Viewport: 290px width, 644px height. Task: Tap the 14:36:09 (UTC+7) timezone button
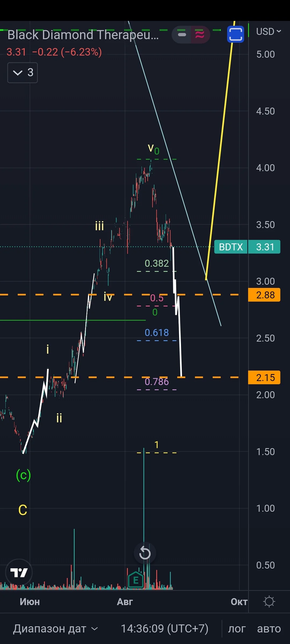[x=164, y=628]
